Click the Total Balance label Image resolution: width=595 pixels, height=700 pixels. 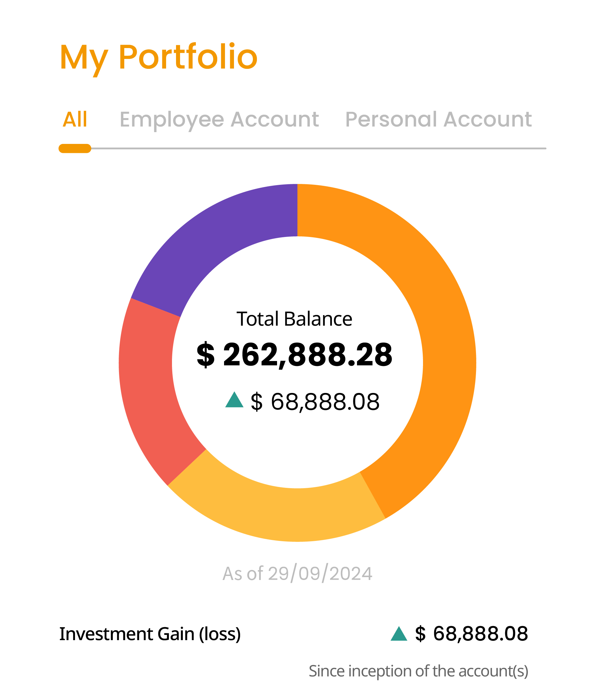tap(294, 319)
